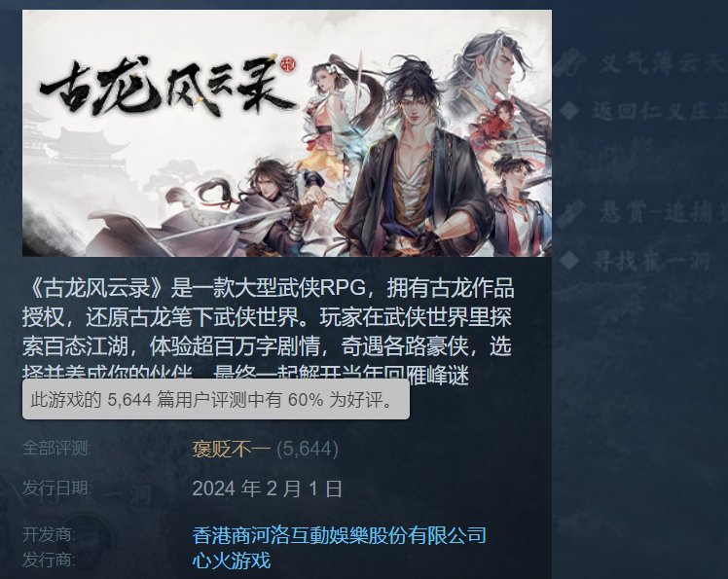
Task: Click the 60% 为好评 review tooltip
Action: pyautogui.click(x=216, y=399)
